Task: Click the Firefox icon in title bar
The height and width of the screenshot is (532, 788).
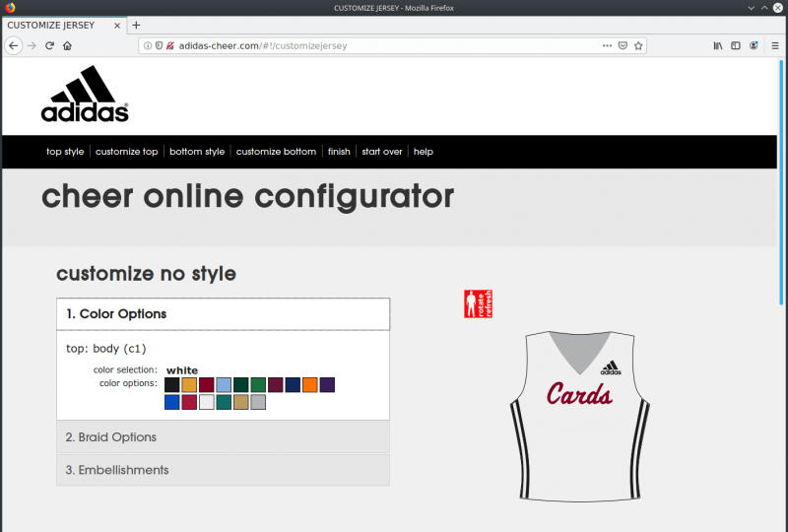Action: pyautogui.click(x=10, y=8)
